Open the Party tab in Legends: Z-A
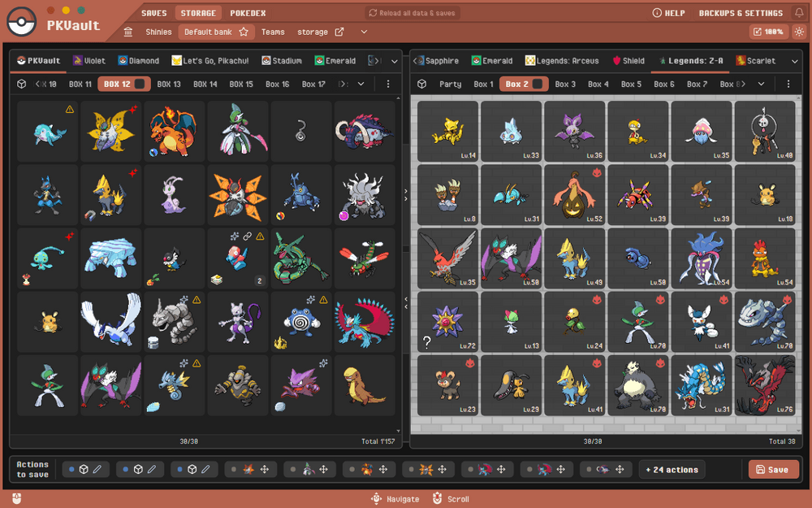 click(x=450, y=84)
